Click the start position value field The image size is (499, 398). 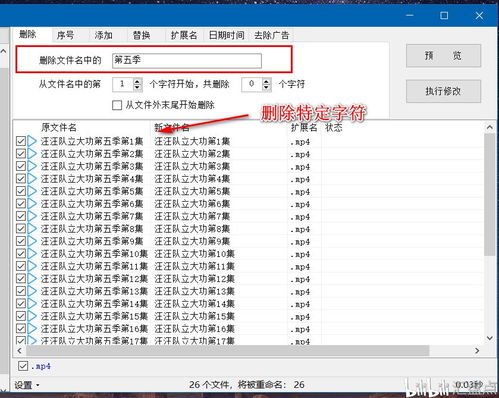(x=123, y=84)
